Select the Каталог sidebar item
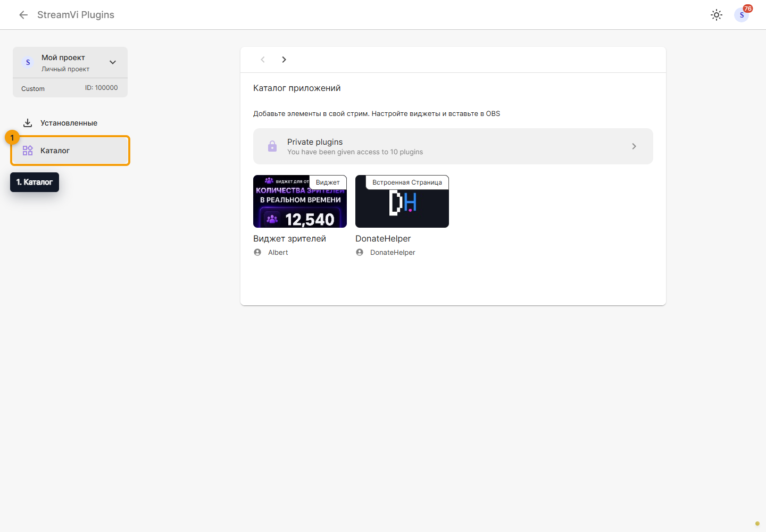The height and width of the screenshot is (532, 766). pyautogui.click(x=70, y=151)
